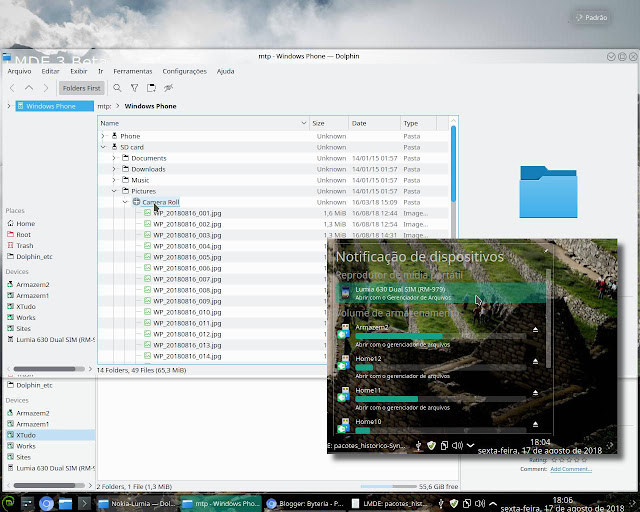Click the Camera Roll folder icon
Viewport: 640px width, 512px height.
(x=136, y=202)
